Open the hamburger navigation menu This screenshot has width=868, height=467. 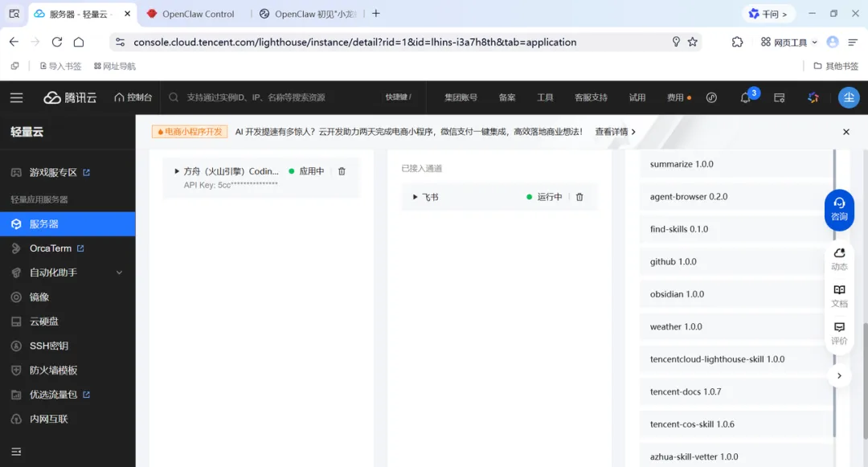17,97
